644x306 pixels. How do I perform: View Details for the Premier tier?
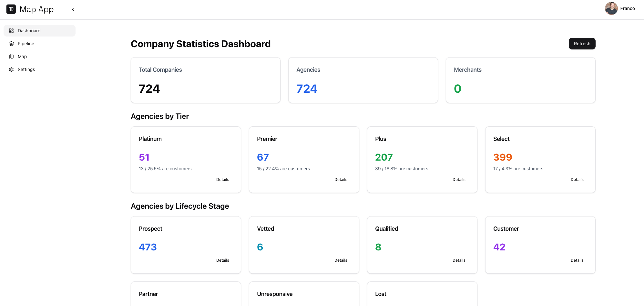(341, 179)
